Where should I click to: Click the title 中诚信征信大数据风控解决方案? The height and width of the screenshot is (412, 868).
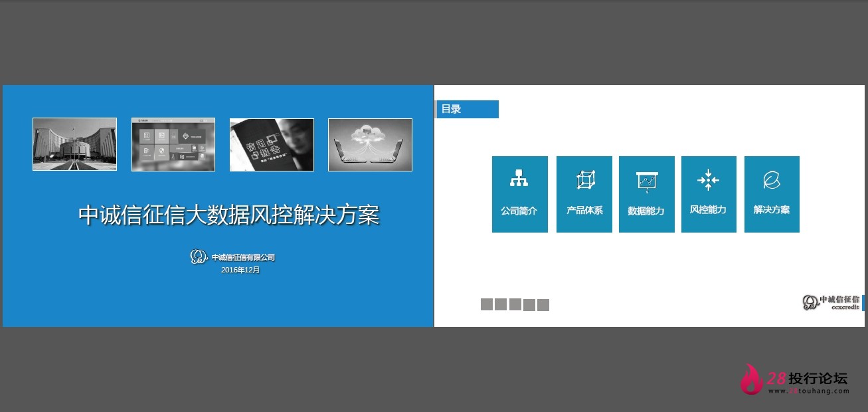pos(229,215)
